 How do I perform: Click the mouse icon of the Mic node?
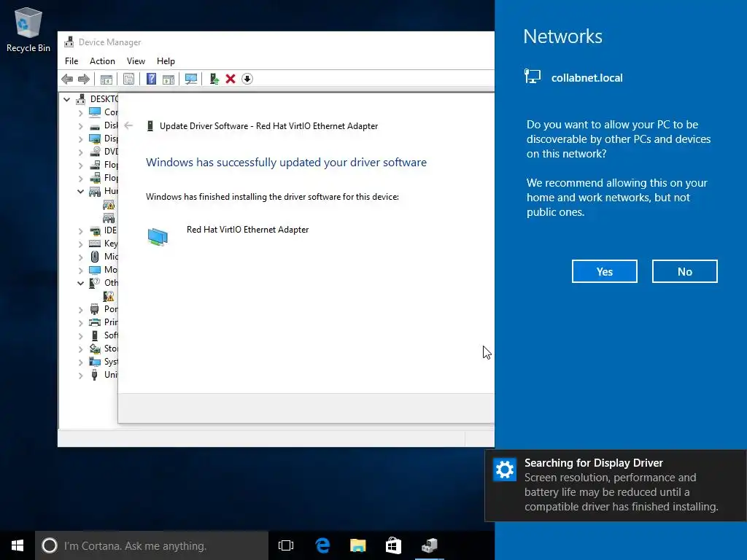point(95,257)
